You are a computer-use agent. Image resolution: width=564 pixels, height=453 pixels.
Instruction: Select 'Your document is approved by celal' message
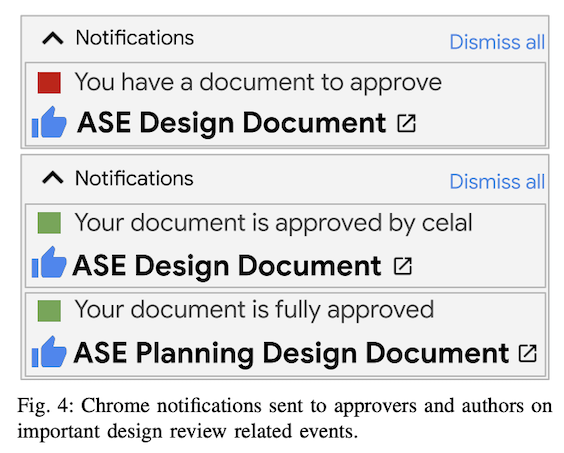pyautogui.click(x=273, y=223)
